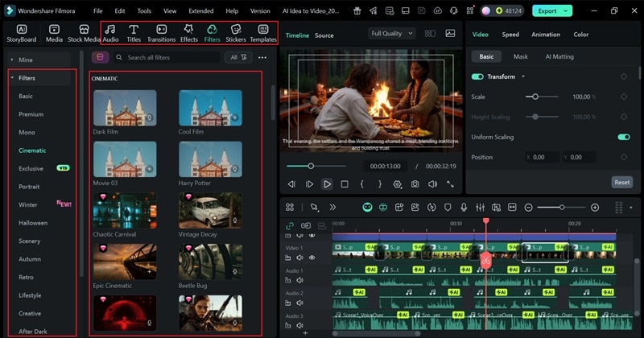Screen dimensions: 644x338
Task: Switch to the Speed tab
Action: (510, 35)
